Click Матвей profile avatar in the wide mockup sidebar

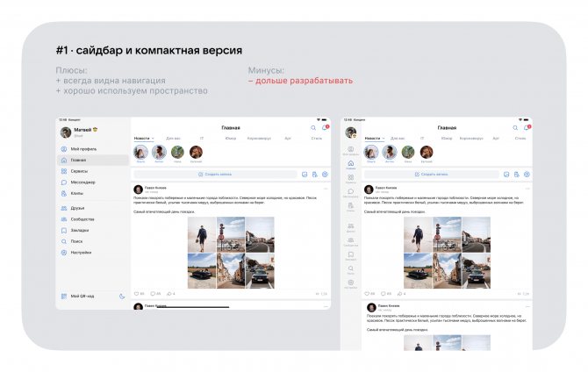coord(66,132)
